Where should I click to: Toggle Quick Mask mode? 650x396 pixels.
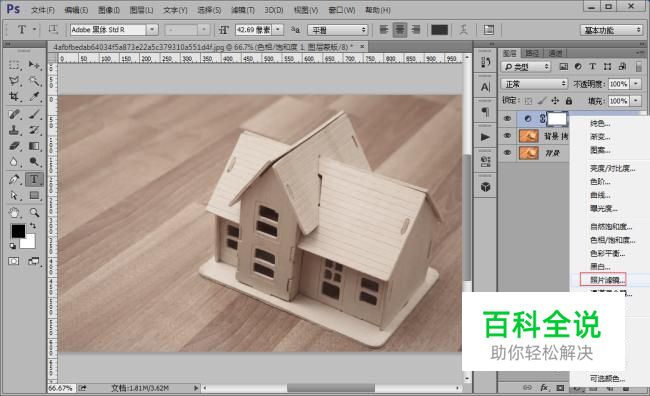(x=14, y=261)
